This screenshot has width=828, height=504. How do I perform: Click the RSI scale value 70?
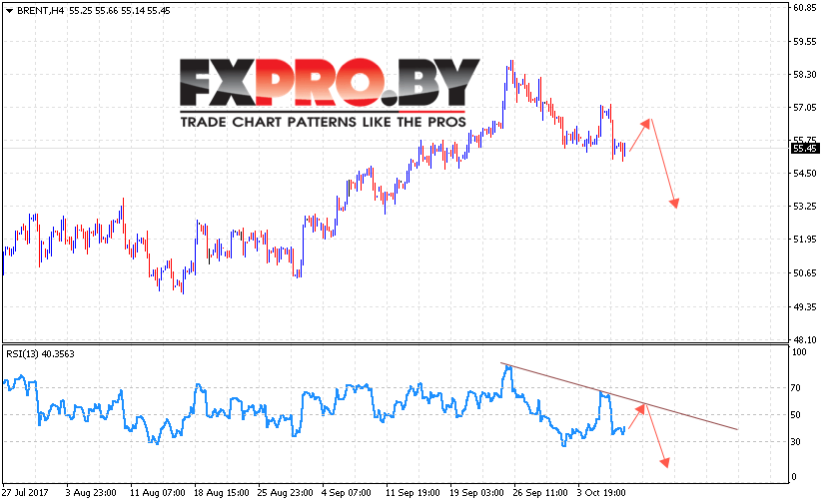point(796,388)
